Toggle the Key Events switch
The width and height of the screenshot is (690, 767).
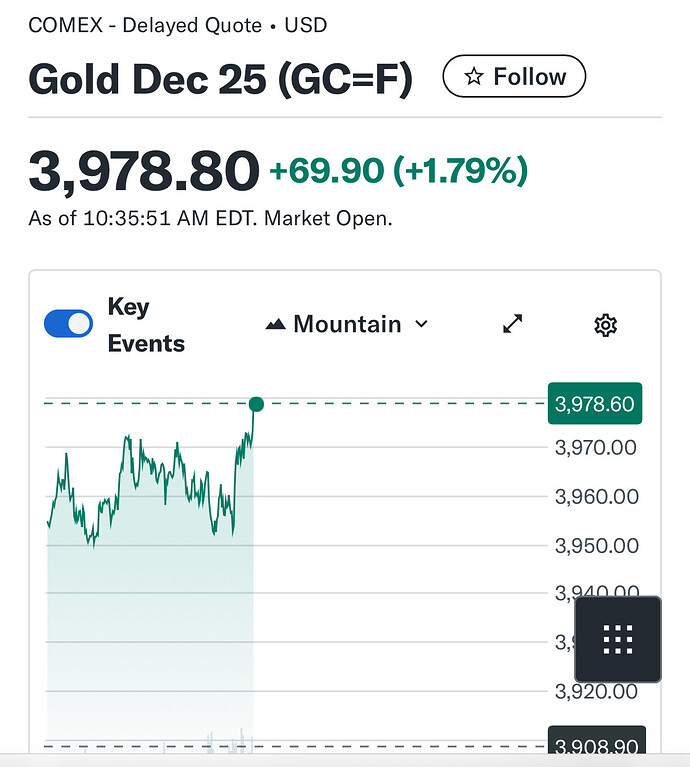pos(69,324)
